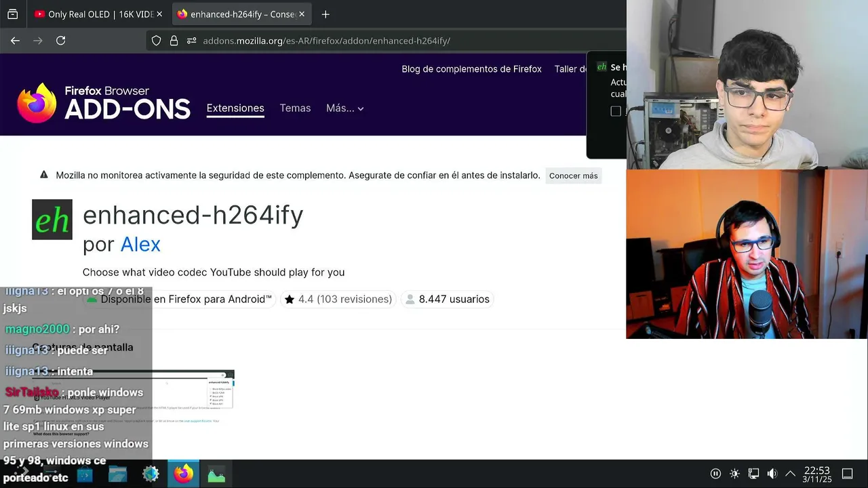The width and height of the screenshot is (868, 488).
Task: Open the file manager folder taskbar icon
Action: [x=117, y=474]
